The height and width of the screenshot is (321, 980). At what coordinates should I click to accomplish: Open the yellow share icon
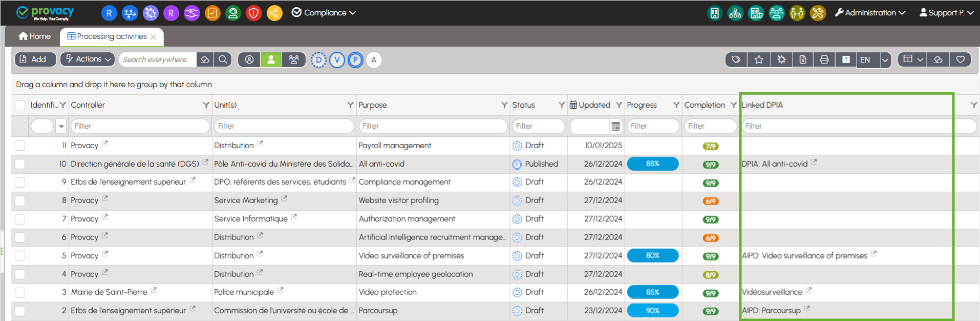(x=274, y=13)
